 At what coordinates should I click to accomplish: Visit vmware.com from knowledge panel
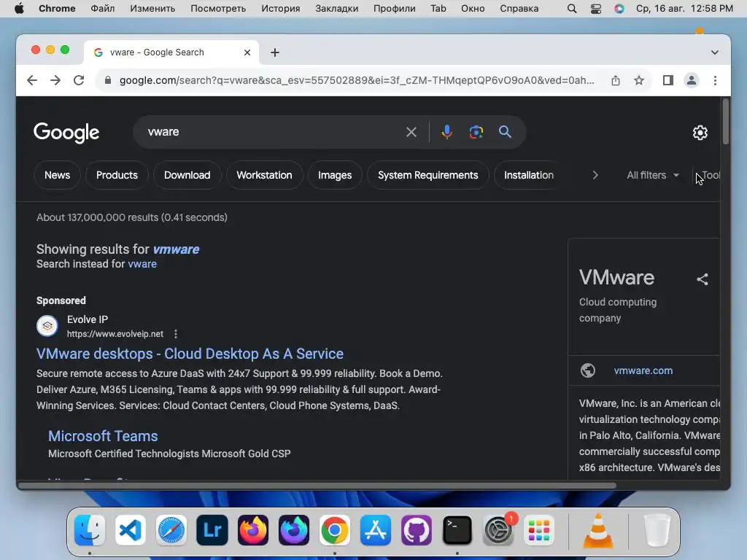[x=643, y=370]
